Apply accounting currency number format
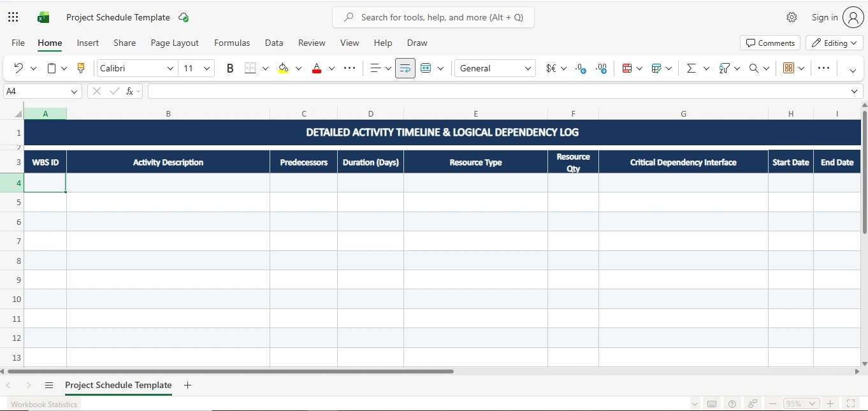The height and width of the screenshot is (411, 868). click(x=551, y=68)
